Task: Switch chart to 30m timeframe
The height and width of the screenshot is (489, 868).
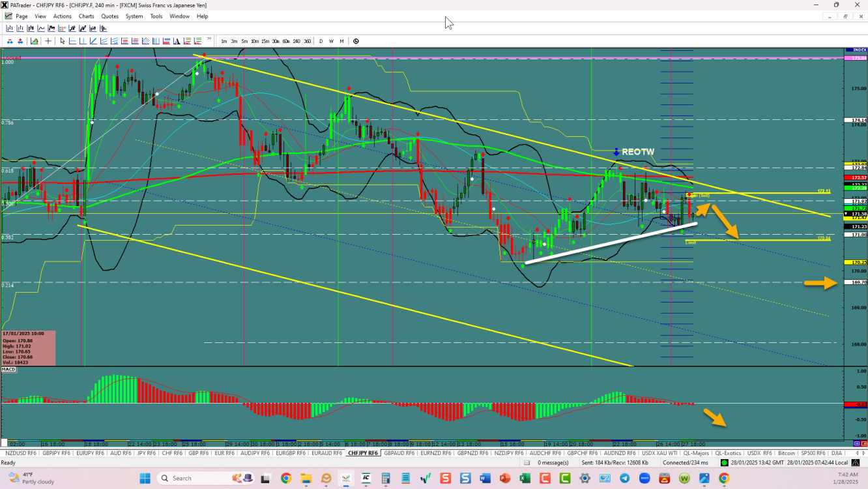Action: pos(276,41)
